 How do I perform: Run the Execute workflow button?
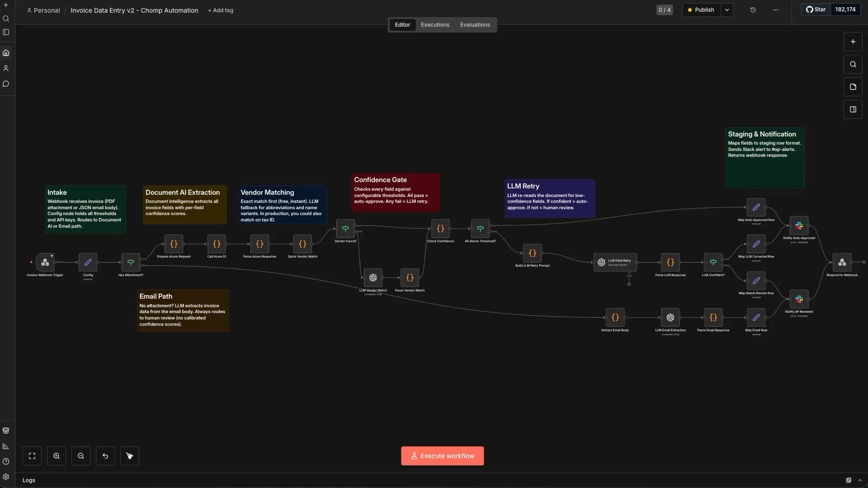pos(442,456)
